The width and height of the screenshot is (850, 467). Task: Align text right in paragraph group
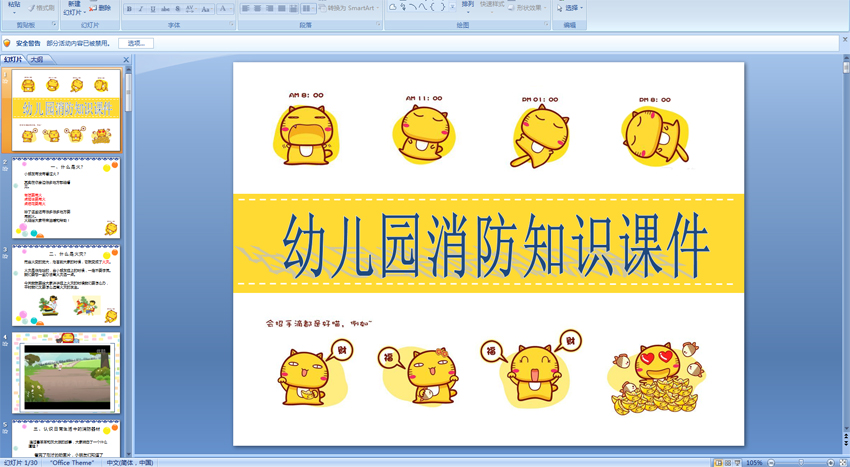tap(269, 9)
